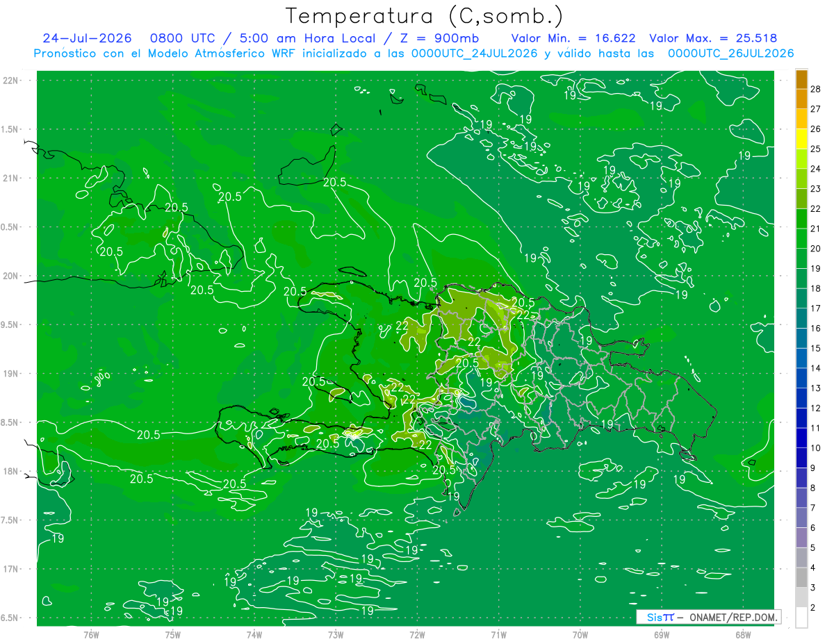Screen dimensions: 834x644
Task: Click the longitude axis label "76W"
Action: pyautogui.click(x=91, y=635)
